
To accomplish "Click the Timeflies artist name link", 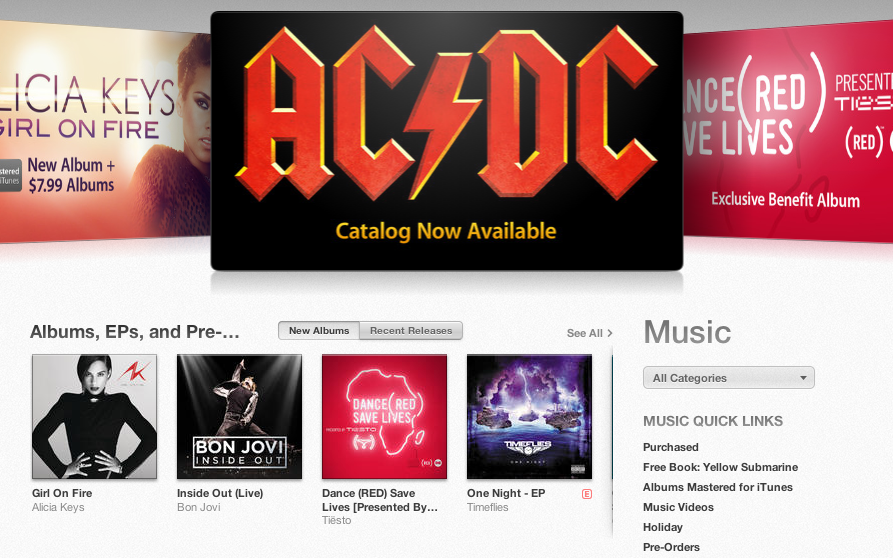I will 488,507.
